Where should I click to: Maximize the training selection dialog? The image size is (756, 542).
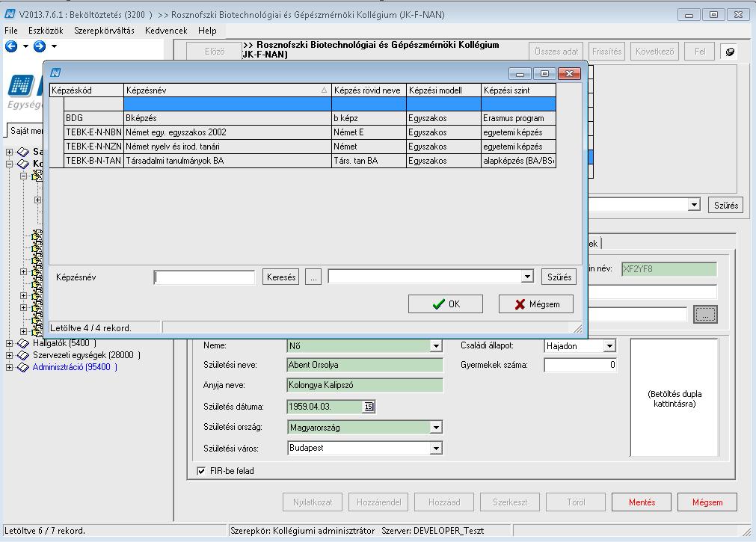pos(544,74)
